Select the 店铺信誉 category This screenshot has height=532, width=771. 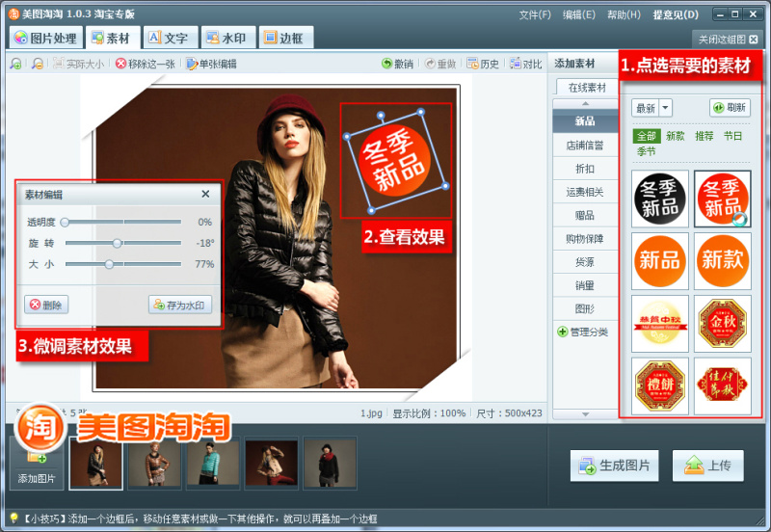coord(585,145)
